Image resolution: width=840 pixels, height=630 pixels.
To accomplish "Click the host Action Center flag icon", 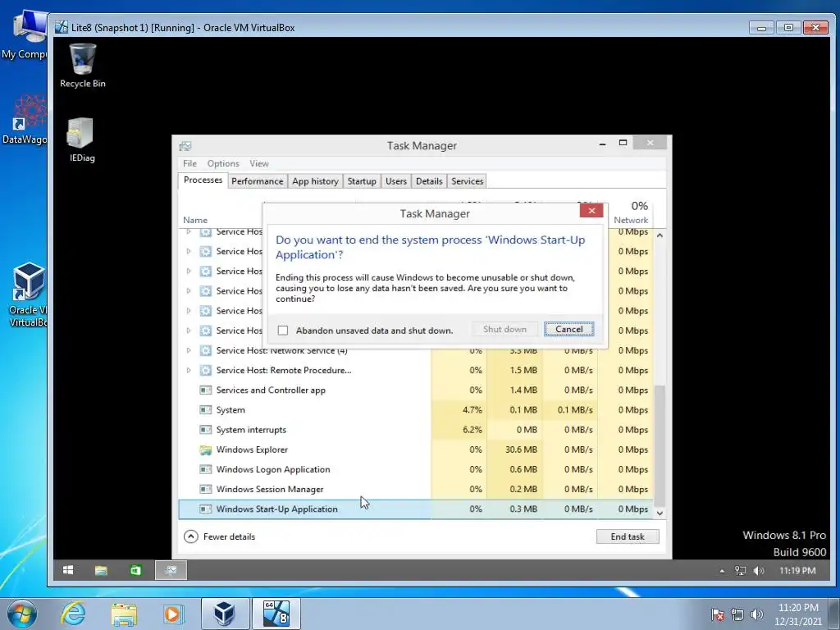I will tap(718, 614).
